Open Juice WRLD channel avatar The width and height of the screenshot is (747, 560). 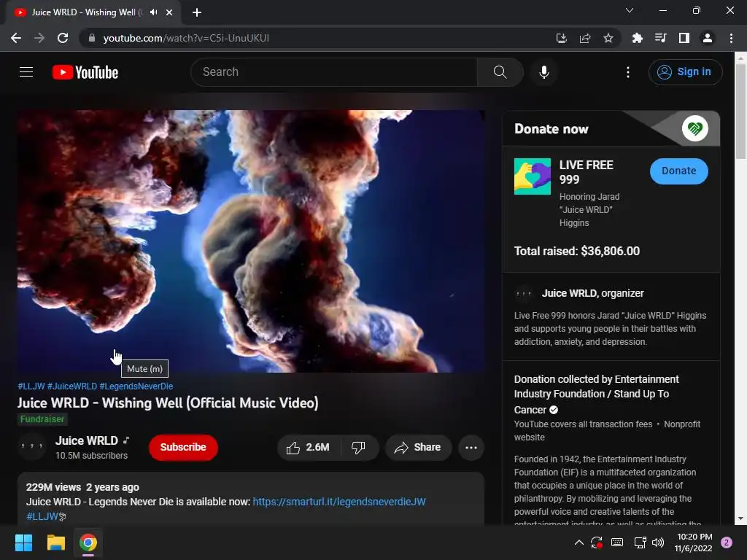[32, 447]
